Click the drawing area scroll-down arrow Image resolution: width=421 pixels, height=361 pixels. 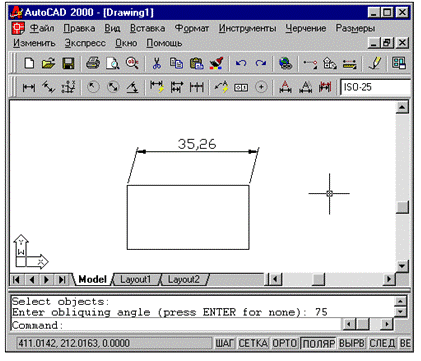pyautogui.click(x=402, y=266)
